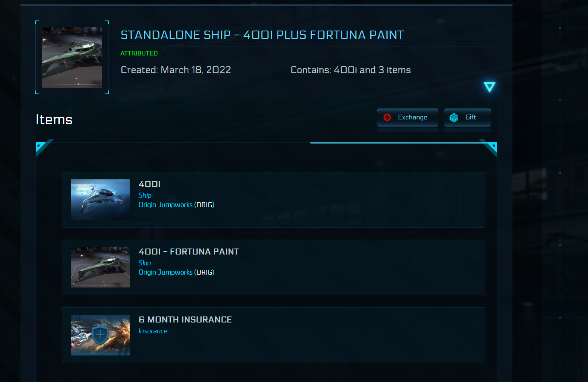Click the insurance shield plus icon
This screenshot has height=382, width=588.
coord(100,335)
